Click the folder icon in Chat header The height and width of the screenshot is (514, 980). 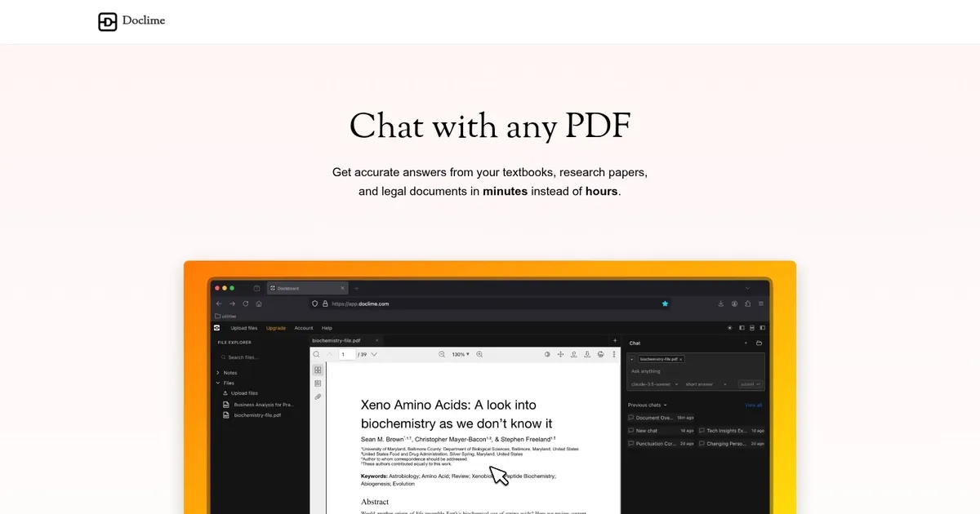759,343
